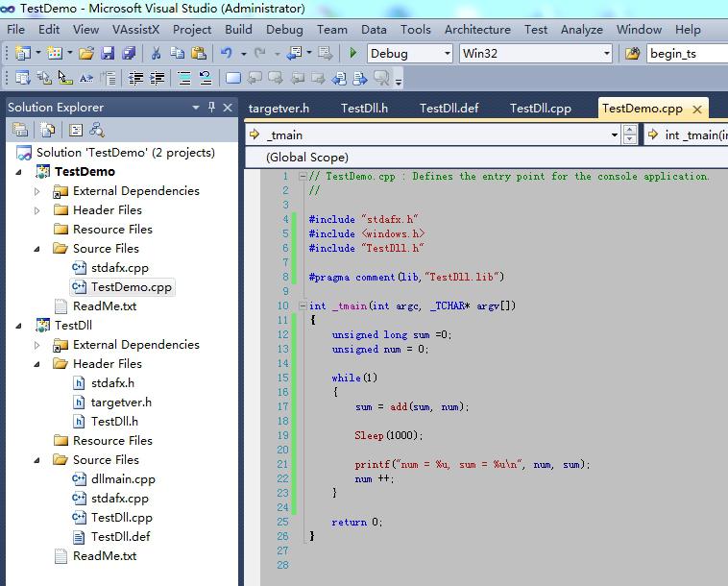The width and height of the screenshot is (728, 586).
Task: Open the undo history dropdown arrow
Action: click(243, 54)
